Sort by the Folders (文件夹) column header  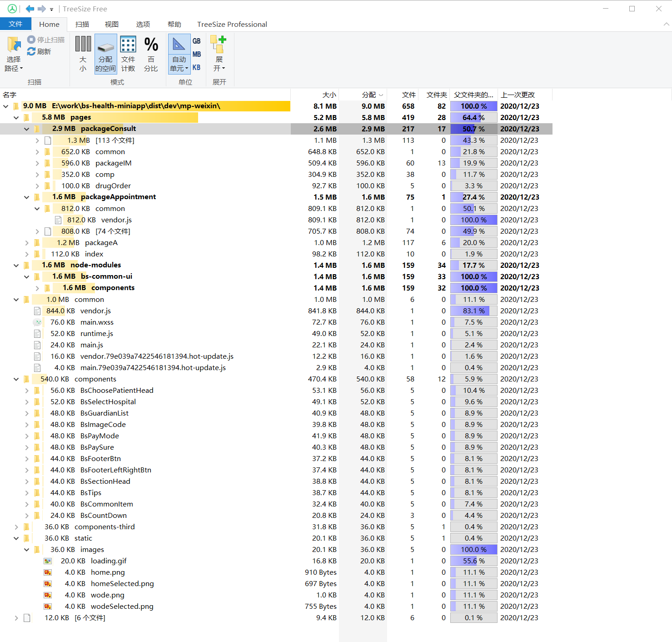pyautogui.click(x=434, y=95)
